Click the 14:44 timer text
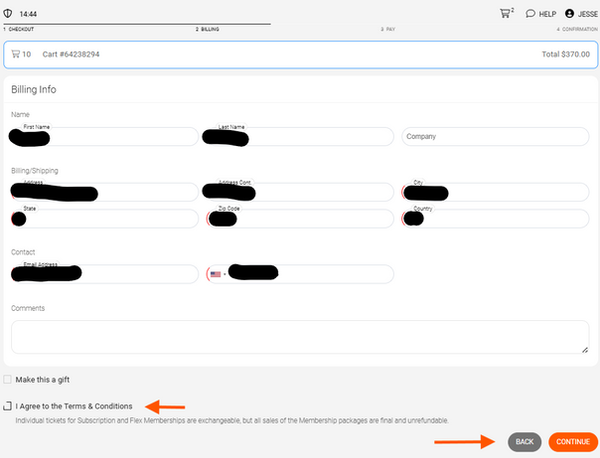 tap(28, 14)
